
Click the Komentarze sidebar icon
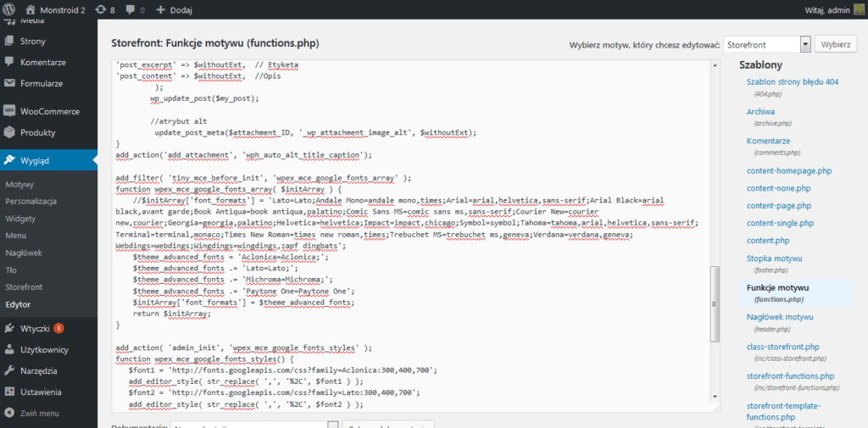pos(8,62)
